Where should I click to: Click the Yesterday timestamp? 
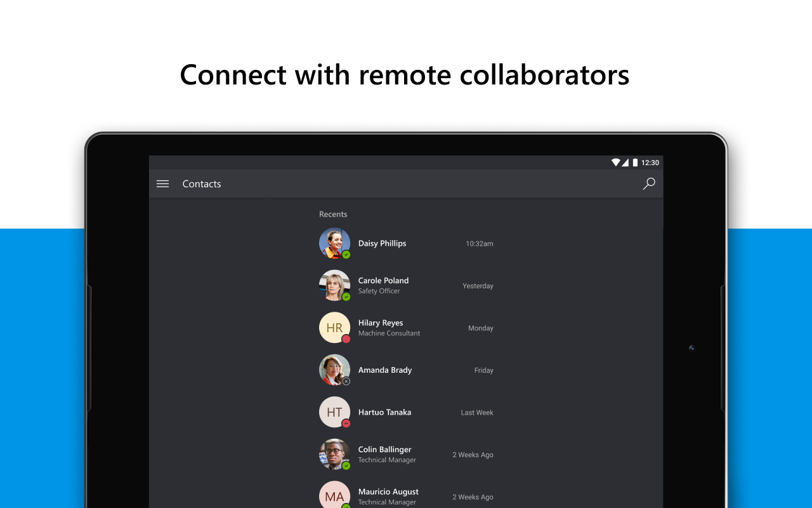[478, 286]
